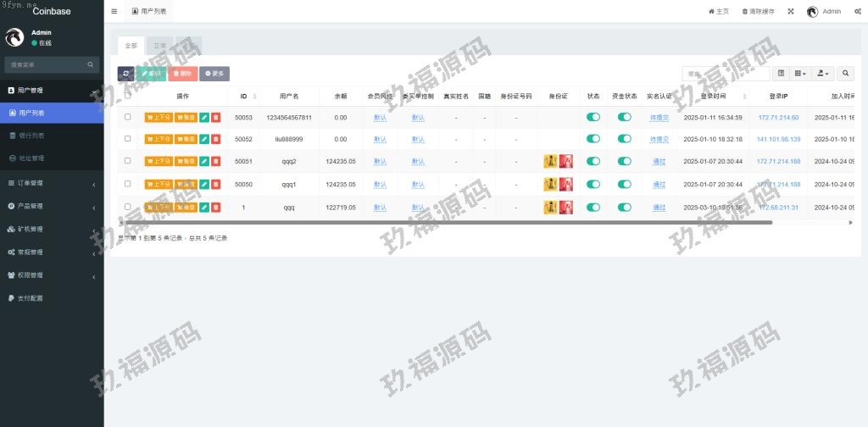The image size is (868, 427).
Task: Open 银行列表 in the sidebar
Action: 32,136
